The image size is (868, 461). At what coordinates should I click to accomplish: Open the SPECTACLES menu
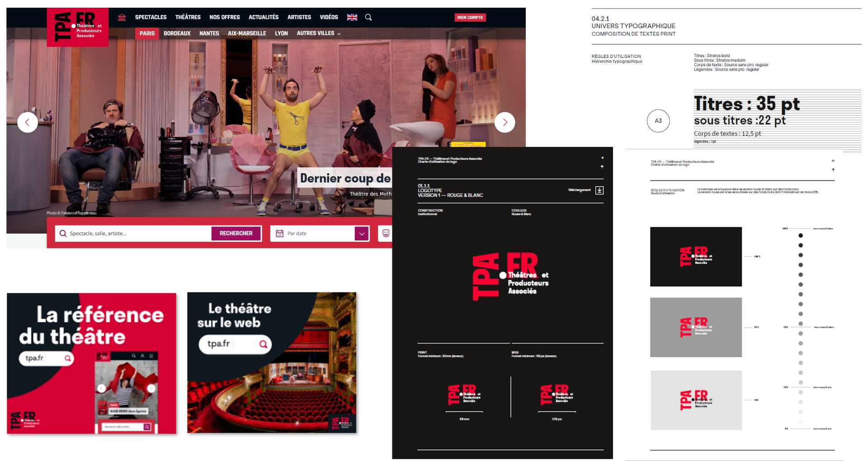(151, 17)
